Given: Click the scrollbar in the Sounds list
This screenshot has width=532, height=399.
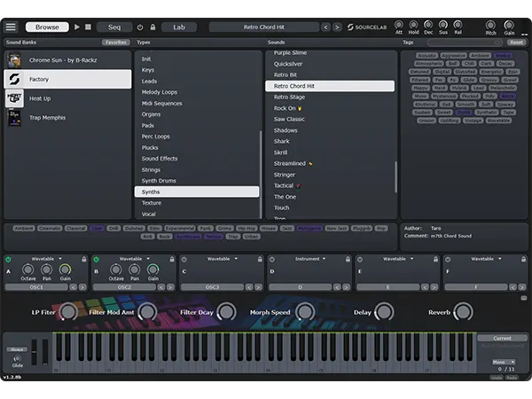Looking at the screenshot, I should (395, 177).
